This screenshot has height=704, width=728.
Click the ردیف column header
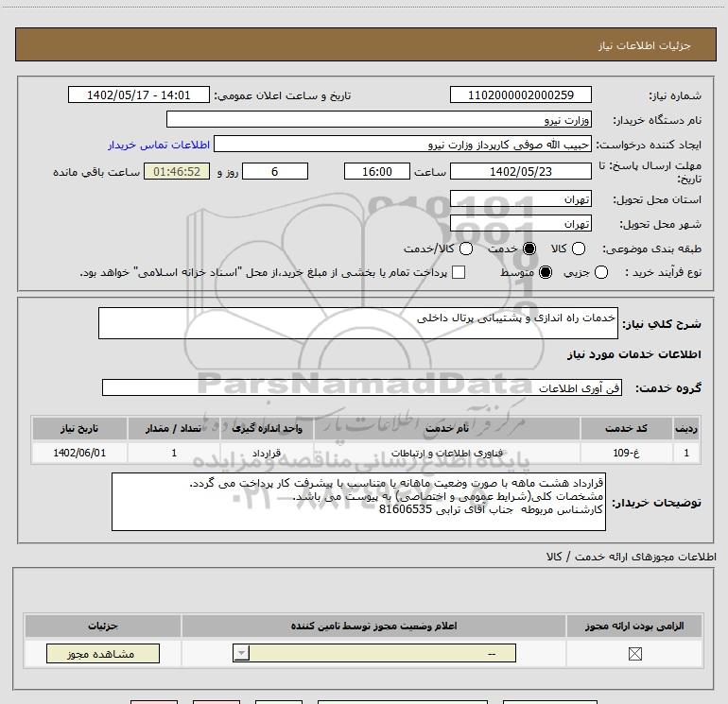click(686, 428)
